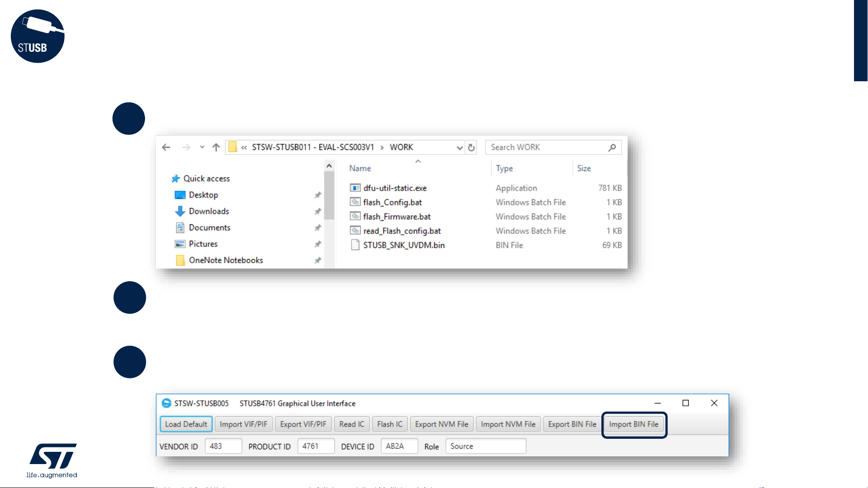
Task: Click Import BIN File button
Action: pos(633,424)
